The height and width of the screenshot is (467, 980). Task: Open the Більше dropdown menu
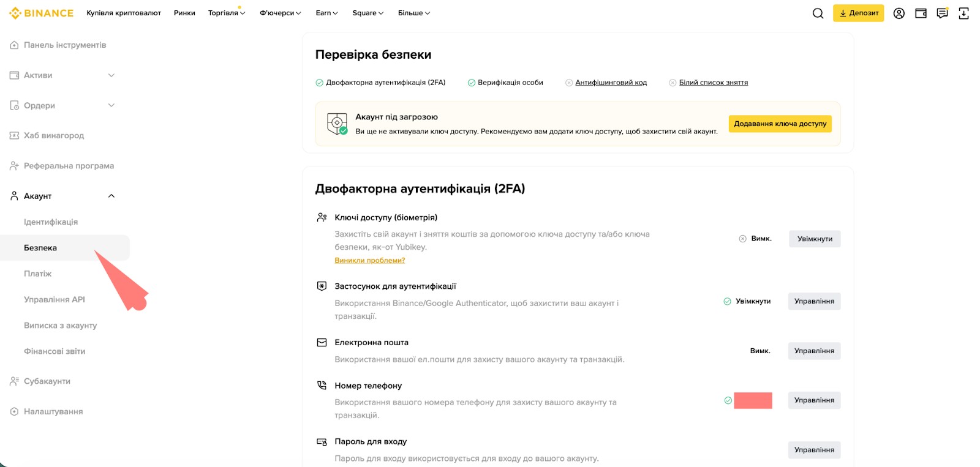tap(414, 13)
